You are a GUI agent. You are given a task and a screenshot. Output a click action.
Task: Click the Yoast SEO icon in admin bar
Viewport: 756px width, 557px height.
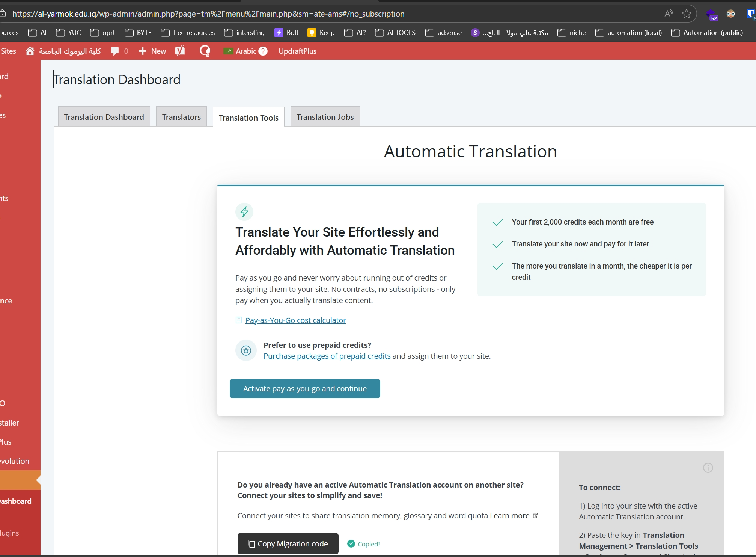pos(180,51)
